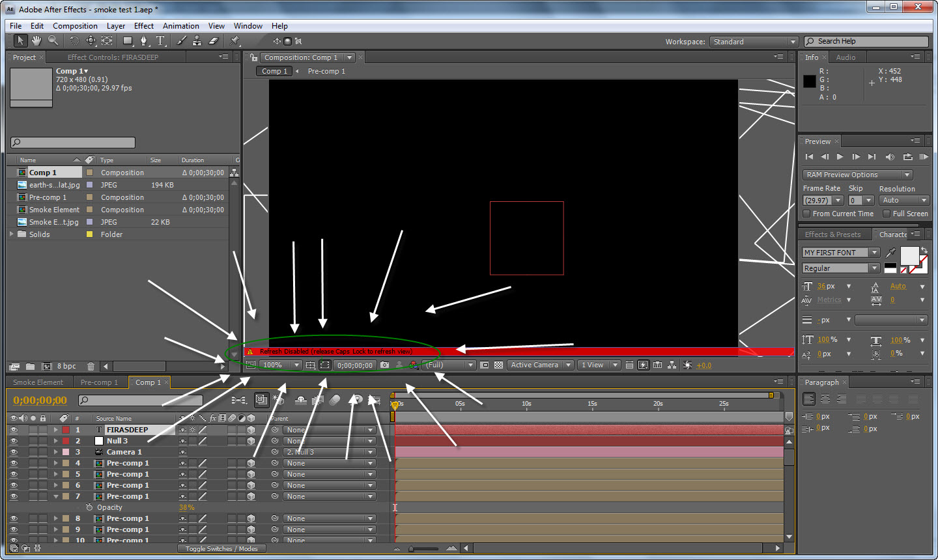Jump to first frame in Preview panel
938x560 pixels.
tap(809, 156)
